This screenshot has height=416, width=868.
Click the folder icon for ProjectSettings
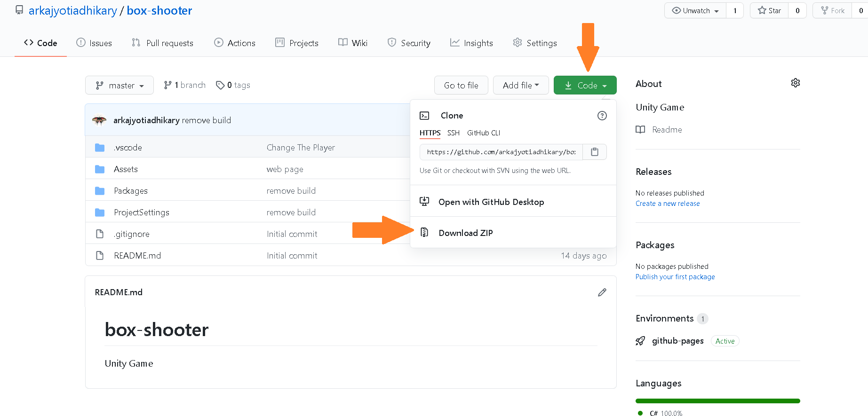click(x=100, y=212)
